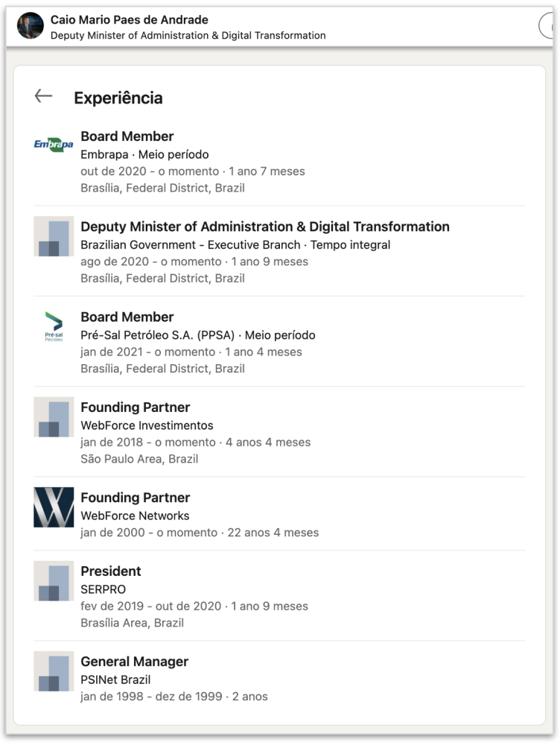Click the back arrow beside Experiência
The width and height of the screenshot is (560, 745).
pos(43,96)
